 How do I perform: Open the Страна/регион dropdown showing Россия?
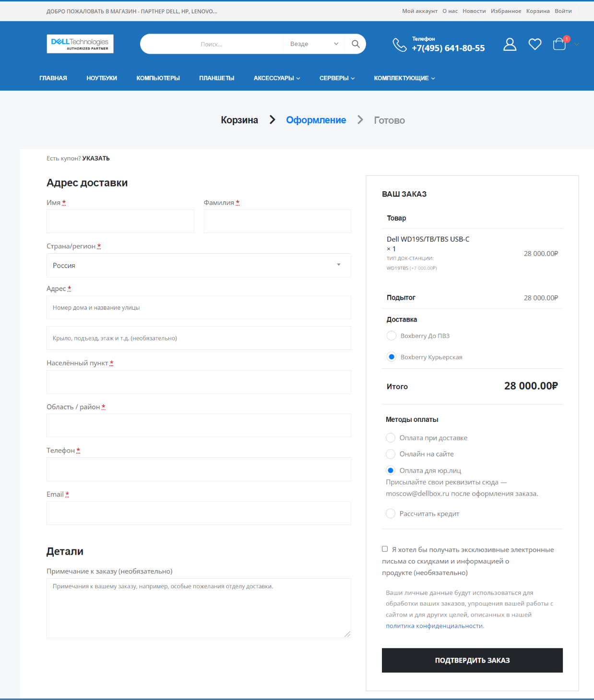point(199,265)
